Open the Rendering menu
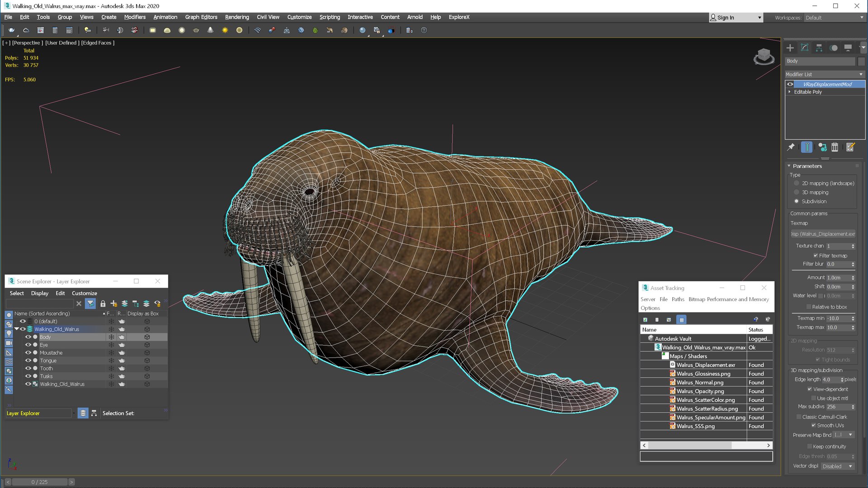The height and width of the screenshot is (488, 868). click(x=237, y=17)
